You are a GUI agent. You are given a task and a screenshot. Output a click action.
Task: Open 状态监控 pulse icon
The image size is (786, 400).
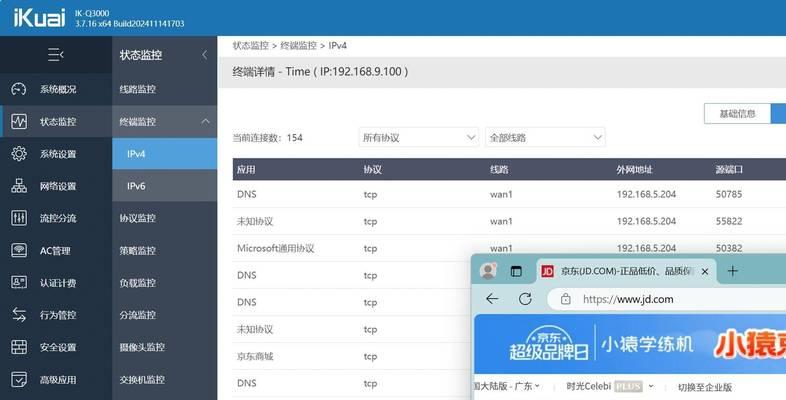19,121
